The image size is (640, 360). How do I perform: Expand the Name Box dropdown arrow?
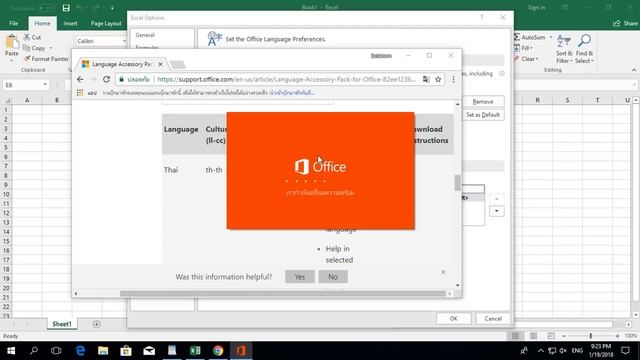pyautogui.click(x=45, y=85)
